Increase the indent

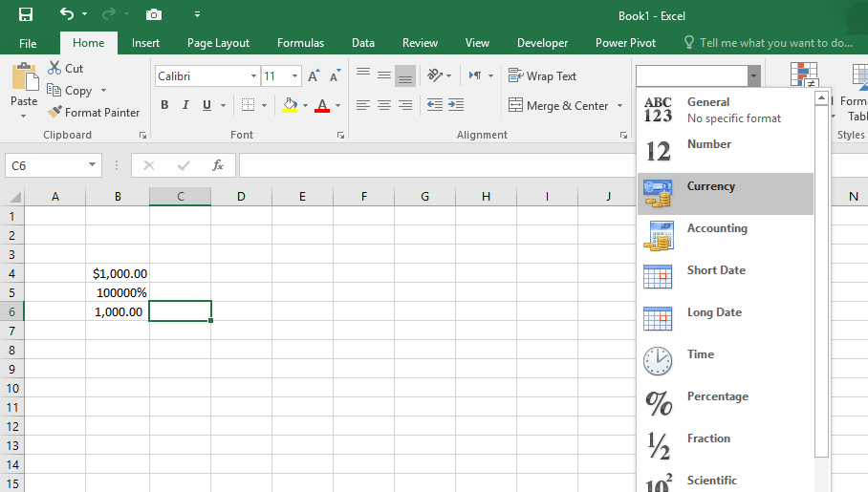click(x=456, y=105)
